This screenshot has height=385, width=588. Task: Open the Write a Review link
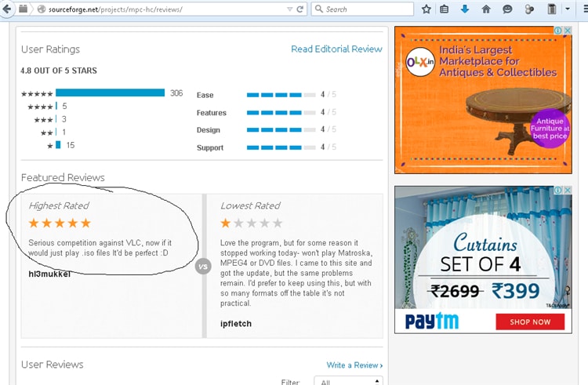[x=354, y=365]
